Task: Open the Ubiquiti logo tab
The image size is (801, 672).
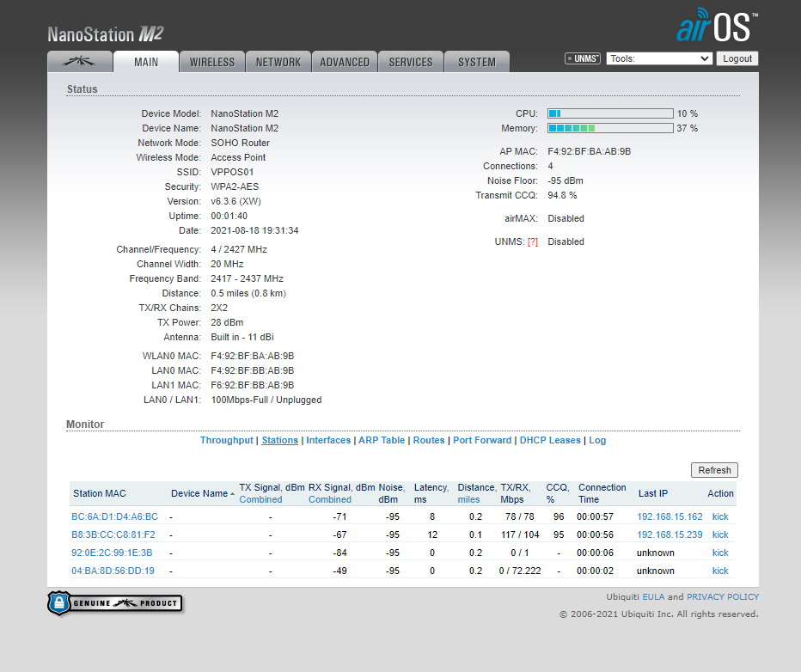Action: point(80,62)
